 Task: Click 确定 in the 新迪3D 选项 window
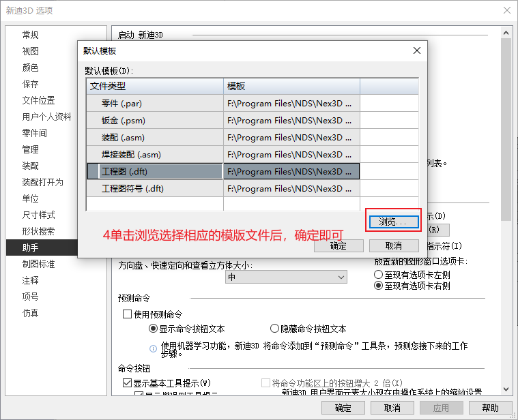coord(343,408)
